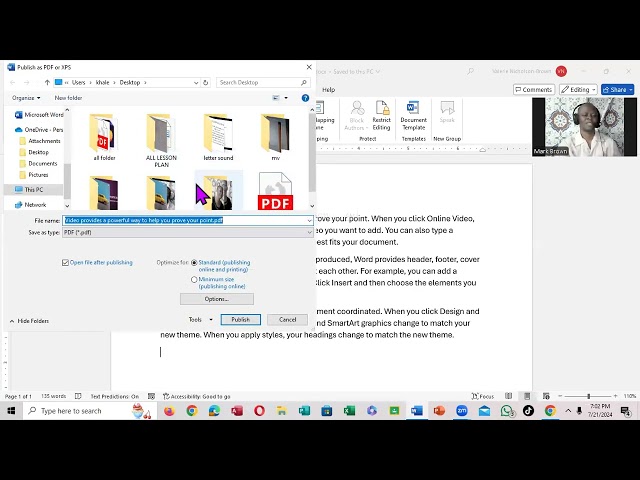
Task: Show hidden system tray icons chevron
Action: click(568, 411)
